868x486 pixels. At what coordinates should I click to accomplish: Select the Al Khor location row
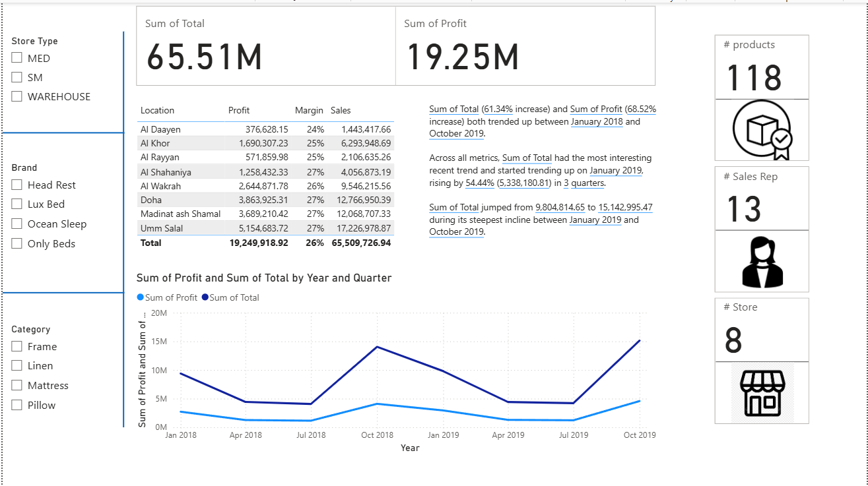(266, 143)
